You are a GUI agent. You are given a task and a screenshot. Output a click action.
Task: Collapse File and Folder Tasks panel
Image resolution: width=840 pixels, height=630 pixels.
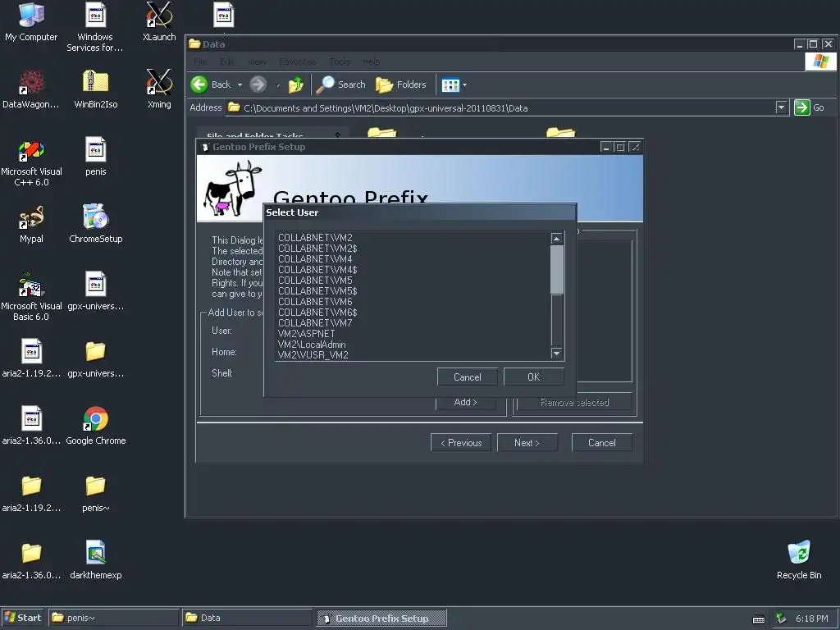tap(337, 135)
